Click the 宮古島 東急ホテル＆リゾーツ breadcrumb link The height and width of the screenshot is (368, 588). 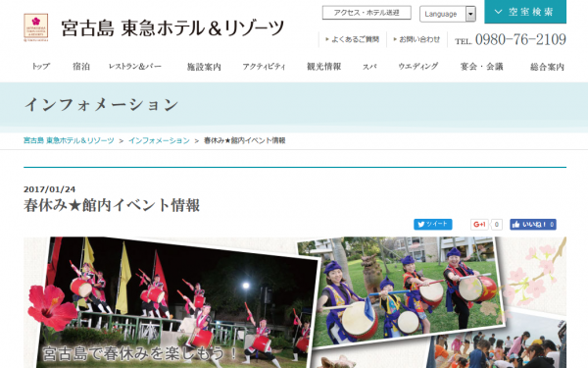69,140
